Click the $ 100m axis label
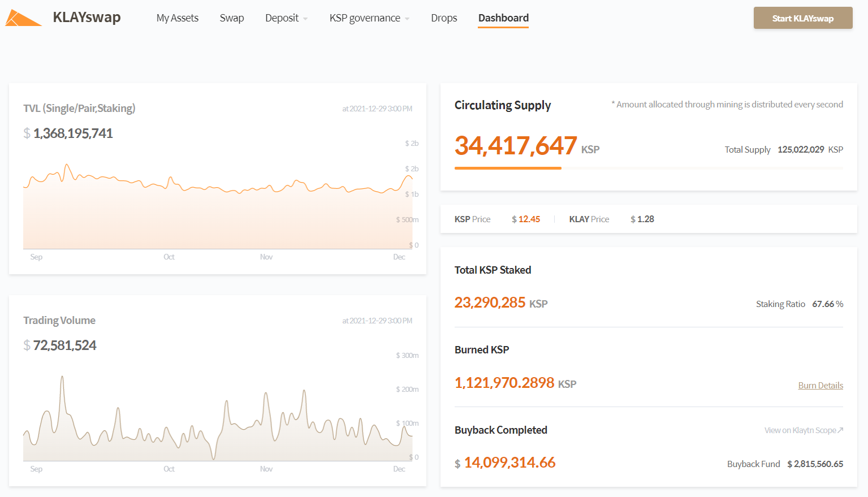Image resolution: width=868 pixels, height=497 pixels. 407,423
